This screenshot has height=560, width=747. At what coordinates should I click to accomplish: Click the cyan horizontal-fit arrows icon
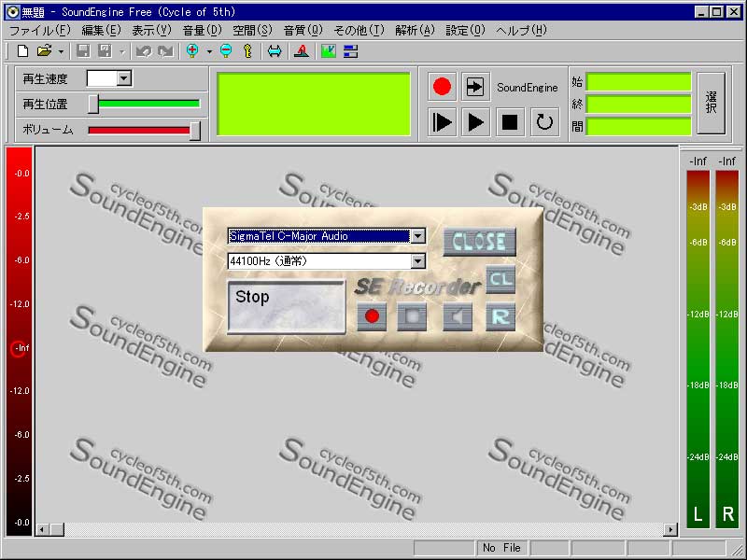[275, 51]
